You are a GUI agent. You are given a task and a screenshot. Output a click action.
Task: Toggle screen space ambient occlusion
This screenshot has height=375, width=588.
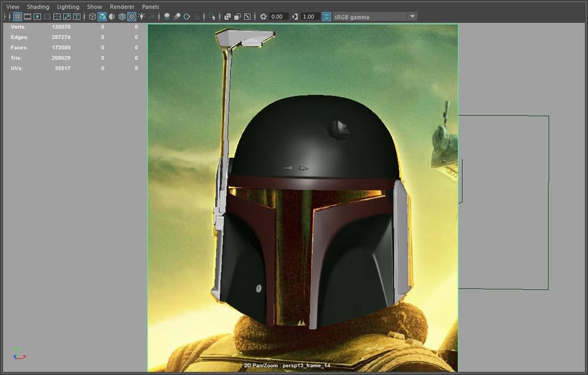[x=167, y=17]
